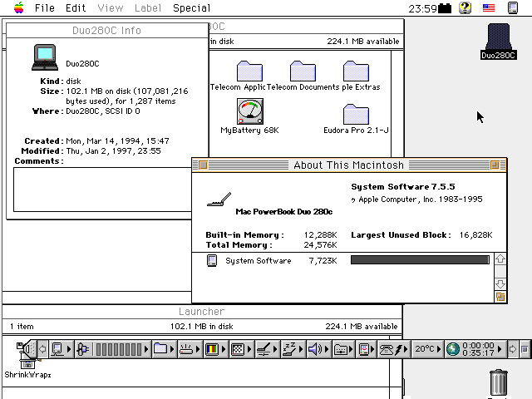
Task: Click the Control Strip right end tab
Action: coord(525,349)
